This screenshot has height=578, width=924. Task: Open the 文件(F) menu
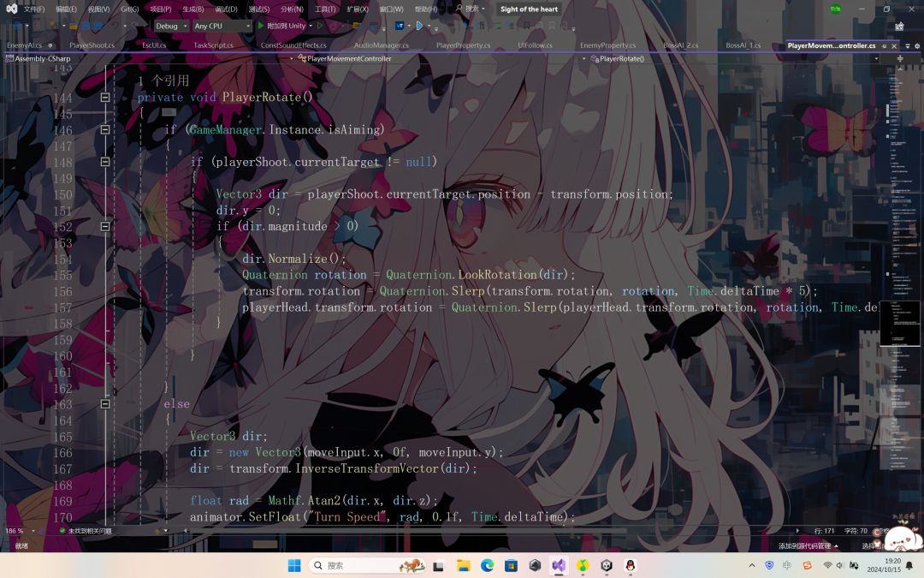(33, 9)
